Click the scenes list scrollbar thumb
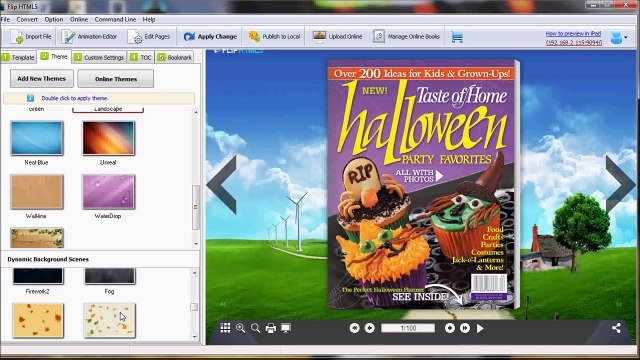This screenshot has width=640, height=360. pyautogui.click(x=195, y=307)
